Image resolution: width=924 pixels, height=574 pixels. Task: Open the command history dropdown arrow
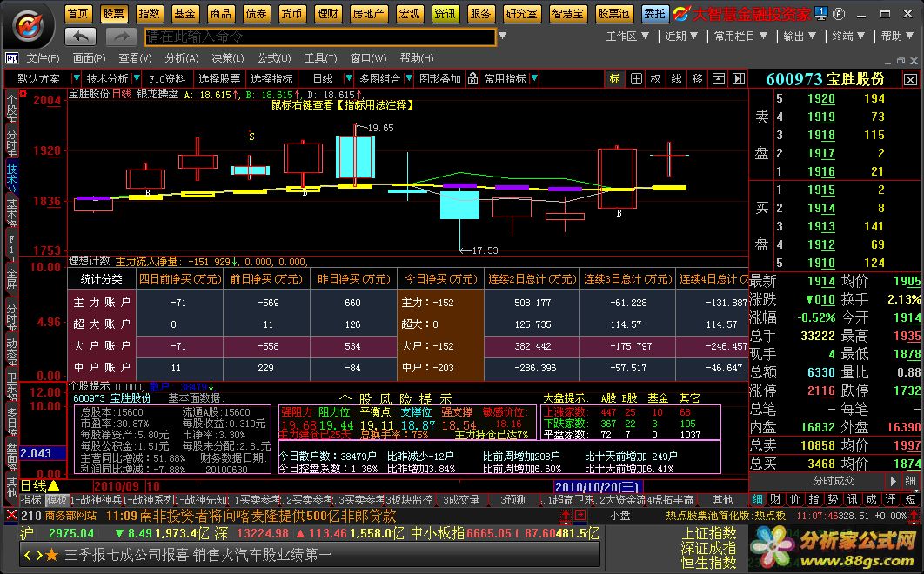click(502, 36)
